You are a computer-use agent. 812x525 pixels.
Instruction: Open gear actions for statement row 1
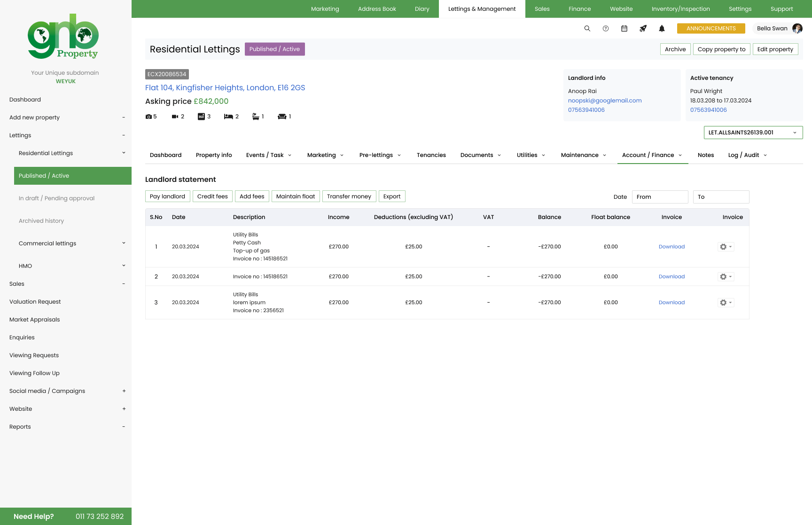click(726, 247)
